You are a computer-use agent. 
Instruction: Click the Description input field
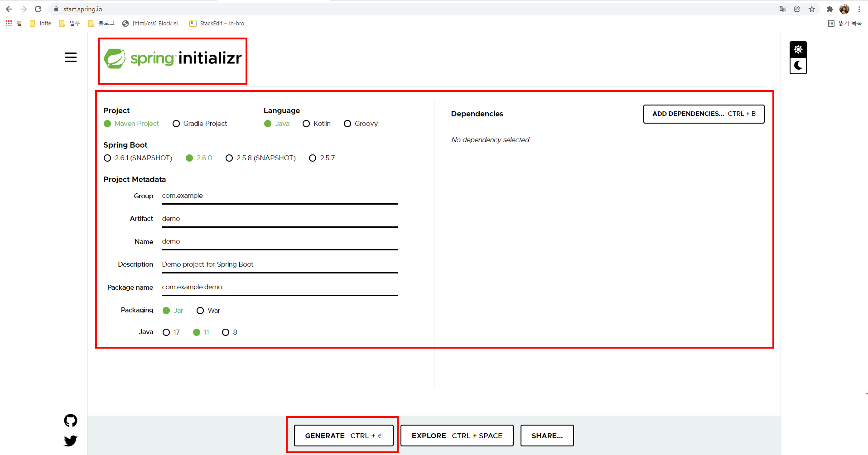[x=280, y=265]
